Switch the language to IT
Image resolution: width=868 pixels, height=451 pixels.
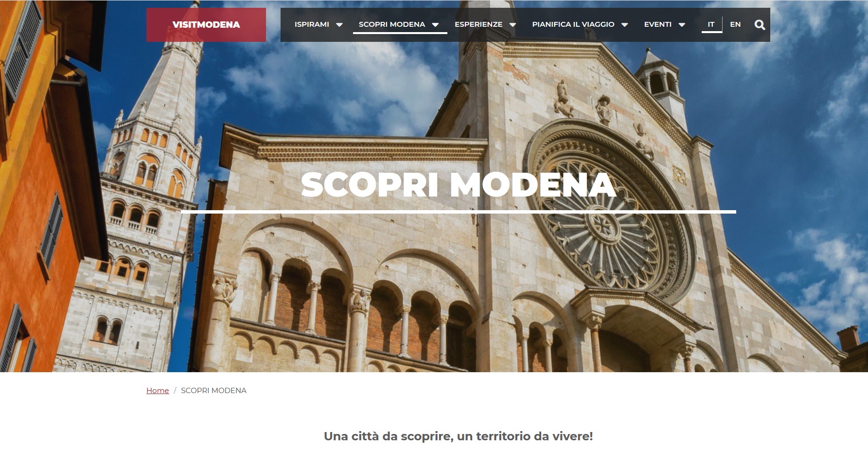[x=711, y=24]
